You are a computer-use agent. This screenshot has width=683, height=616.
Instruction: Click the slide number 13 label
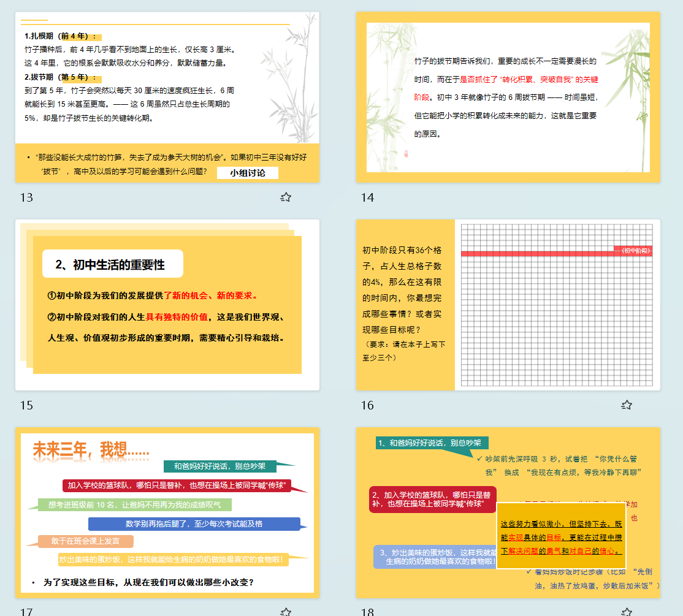click(x=26, y=197)
